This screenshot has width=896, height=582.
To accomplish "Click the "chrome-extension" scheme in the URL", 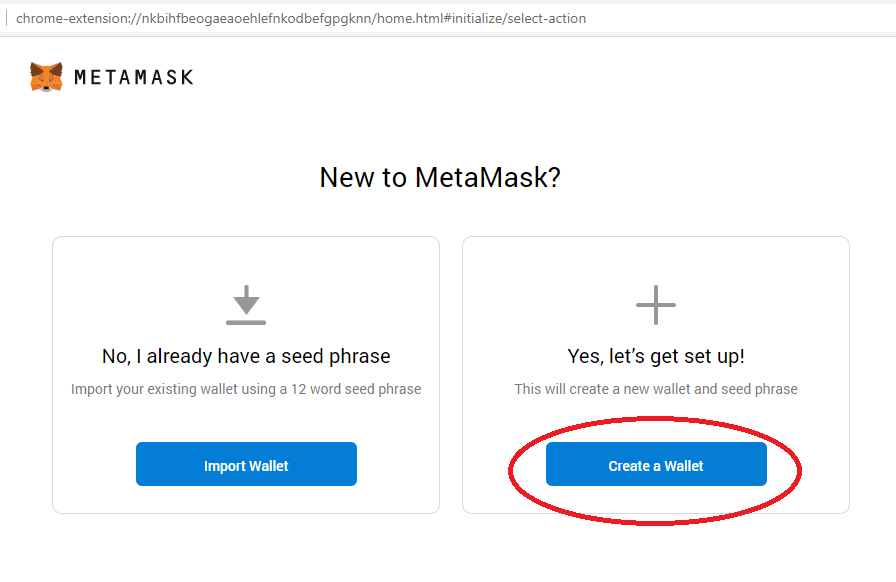I will coord(66,18).
